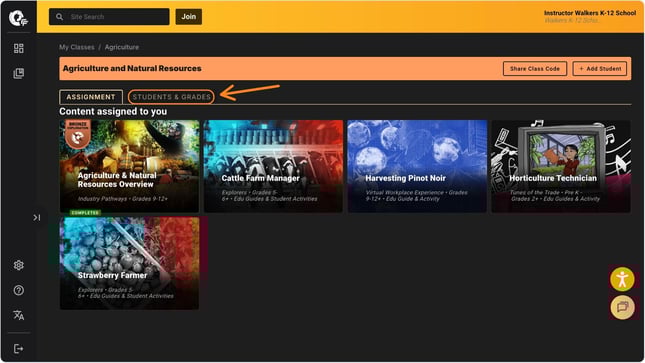The width and height of the screenshot is (645, 363).
Task: Open the Harvesting Pinot Noir card
Action: click(x=417, y=166)
